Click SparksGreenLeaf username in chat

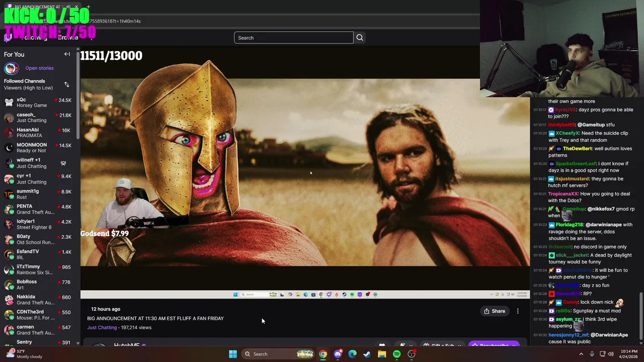(x=576, y=163)
